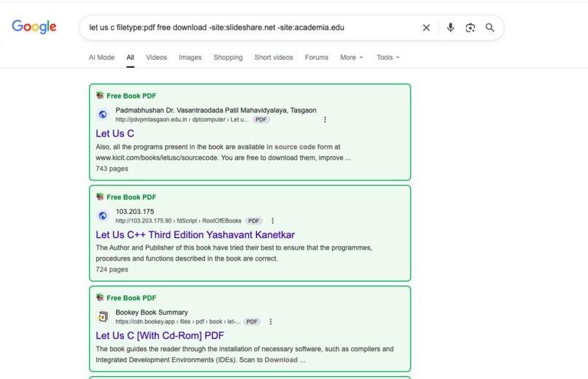Screen dimensions: 588x379
Task: Open the Images tab
Action: [x=190, y=58]
